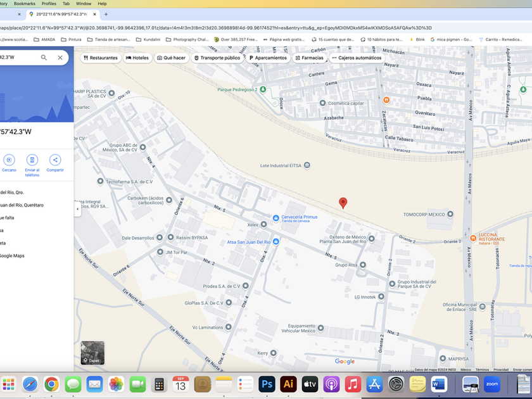532x399 pixels.
Task: Close the Google Maps coordinates tab
Action: coord(94,14)
